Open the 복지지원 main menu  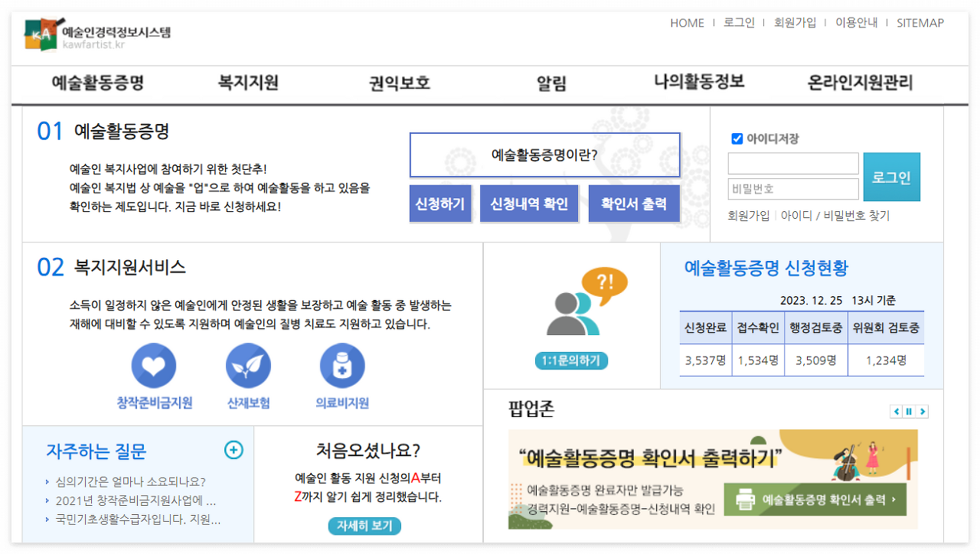point(248,83)
